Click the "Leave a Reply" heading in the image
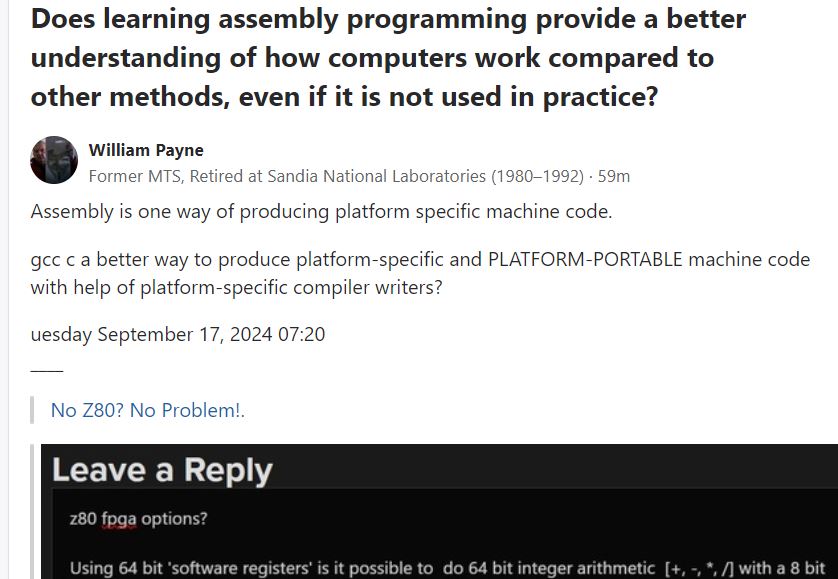The width and height of the screenshot is (838, 579). 162,470
